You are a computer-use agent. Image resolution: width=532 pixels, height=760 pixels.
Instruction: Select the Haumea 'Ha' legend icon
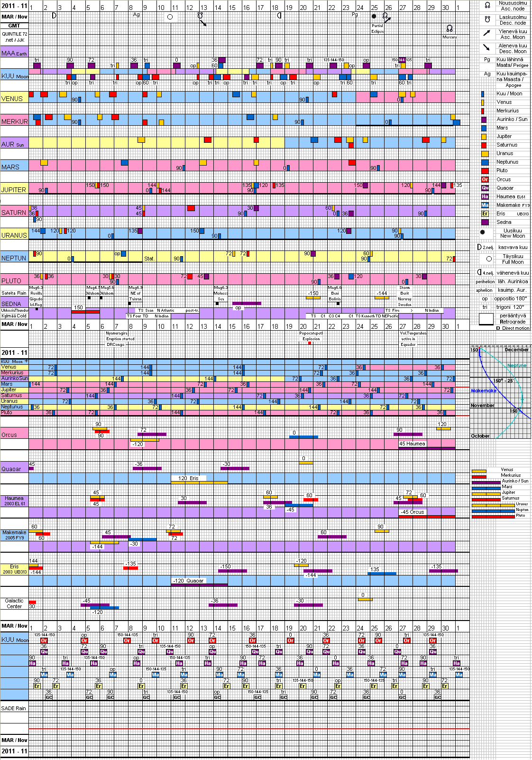point(485,196)
